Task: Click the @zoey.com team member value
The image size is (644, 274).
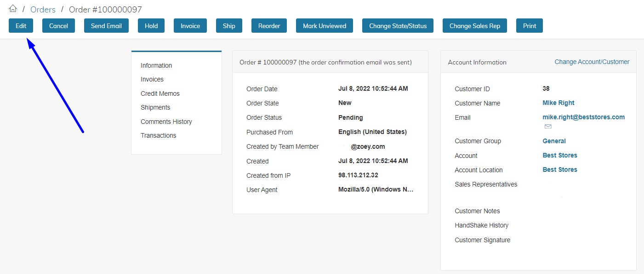Action: (x=368, y=146)
